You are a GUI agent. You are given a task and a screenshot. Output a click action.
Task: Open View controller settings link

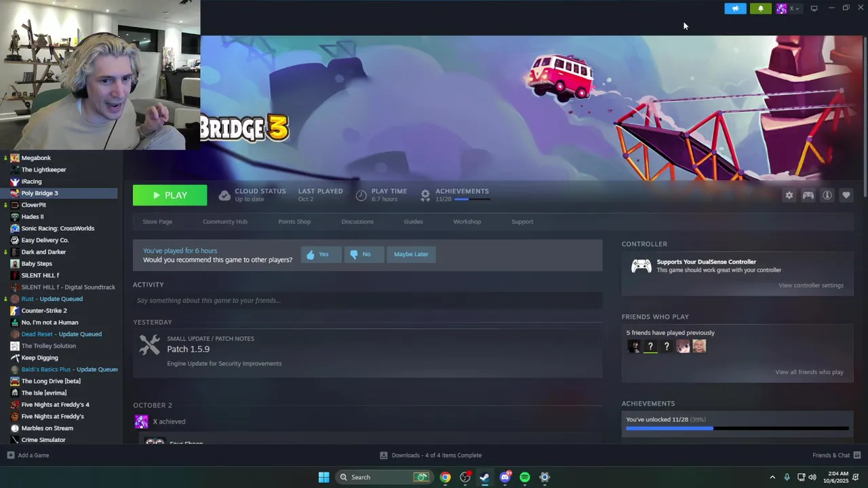pyautogui.click(x=811, y=285)
